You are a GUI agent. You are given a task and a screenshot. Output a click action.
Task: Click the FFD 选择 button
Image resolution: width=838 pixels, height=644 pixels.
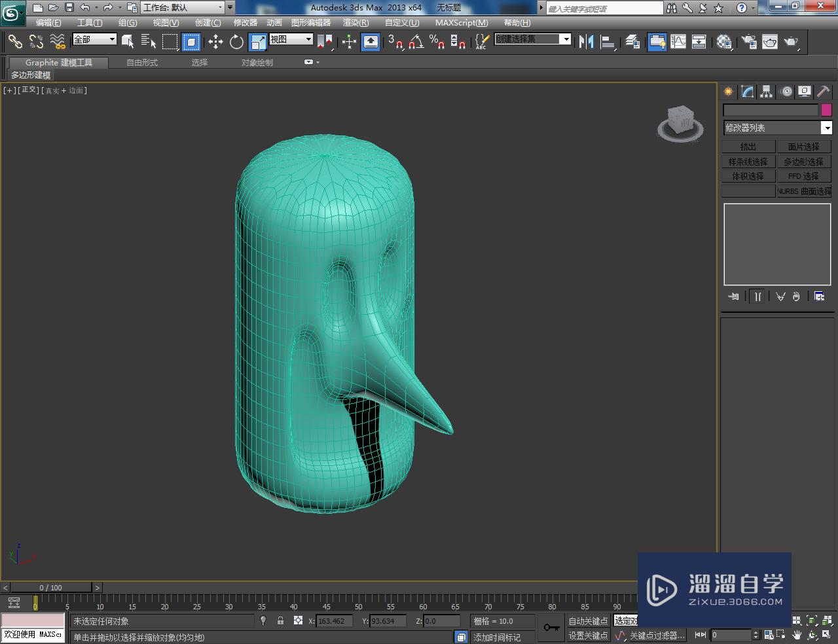(804, 176)
